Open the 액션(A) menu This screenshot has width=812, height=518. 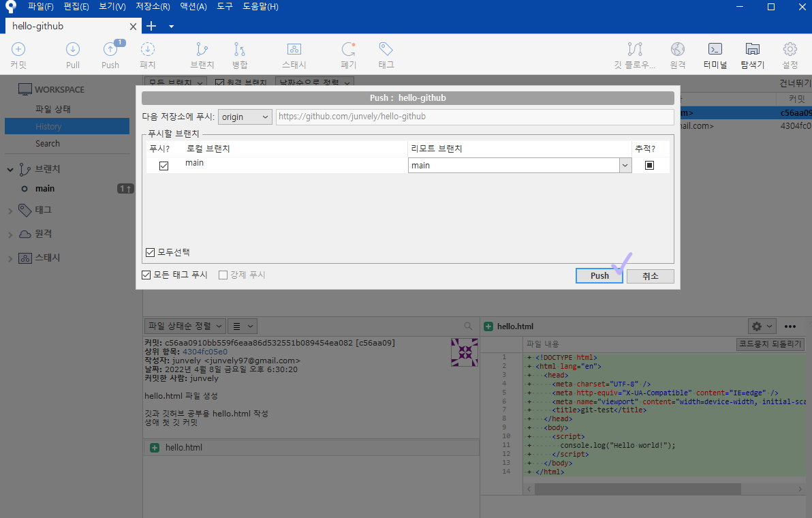click(x=193, y=7)
